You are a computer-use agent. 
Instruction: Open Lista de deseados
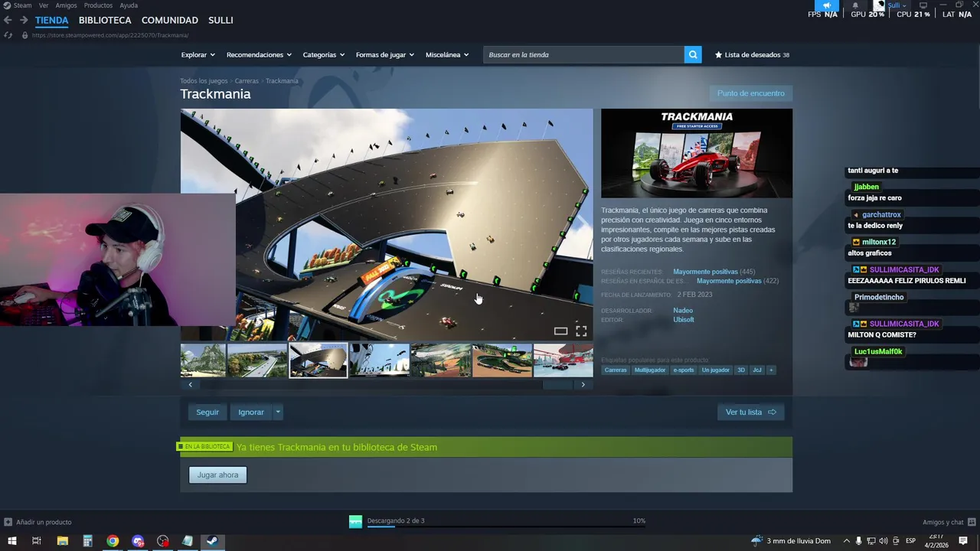pyautogui.click(x=752, y=54)
